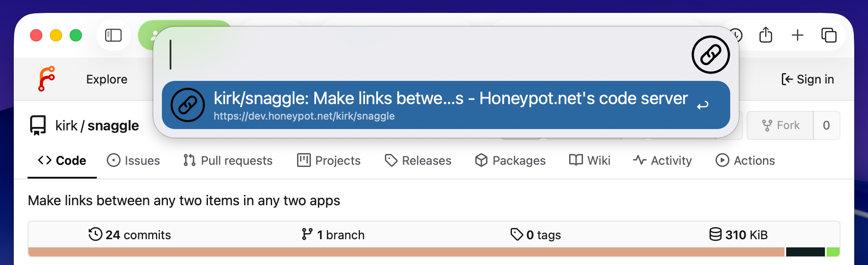Switch to the Wiki tab
The width and height of the screenshot is (868, 265).
click(589, 160)
